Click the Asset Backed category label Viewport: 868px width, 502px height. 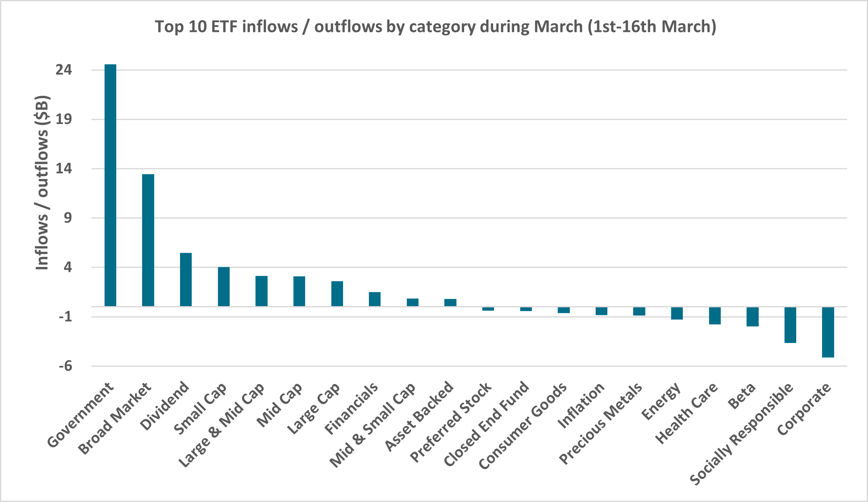pos(420,416)
